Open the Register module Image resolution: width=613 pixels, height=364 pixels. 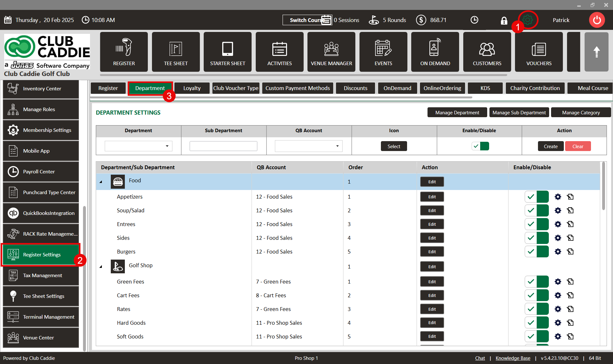click(x=124, y=52)
